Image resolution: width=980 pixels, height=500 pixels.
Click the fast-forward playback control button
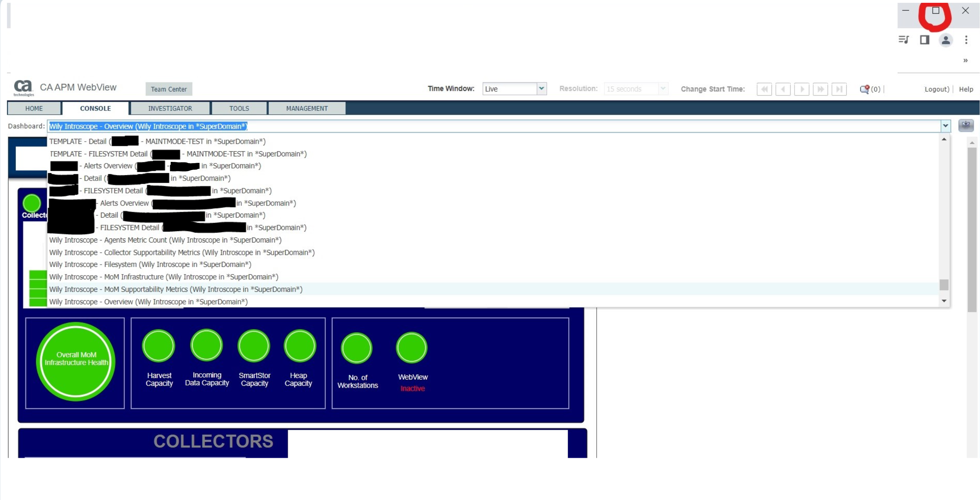point(820,89)
